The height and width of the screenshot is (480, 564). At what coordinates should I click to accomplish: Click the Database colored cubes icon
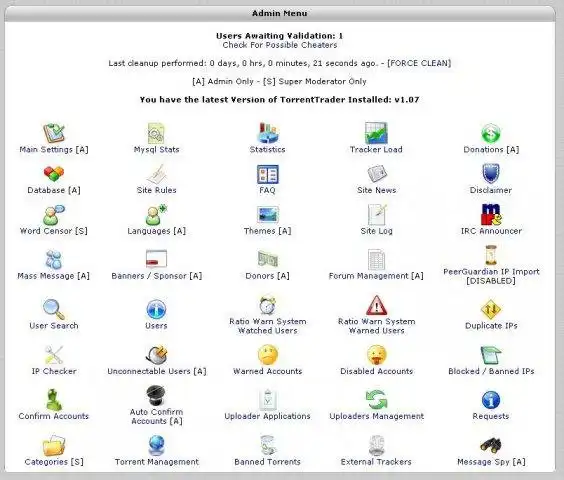pos(54,174)
